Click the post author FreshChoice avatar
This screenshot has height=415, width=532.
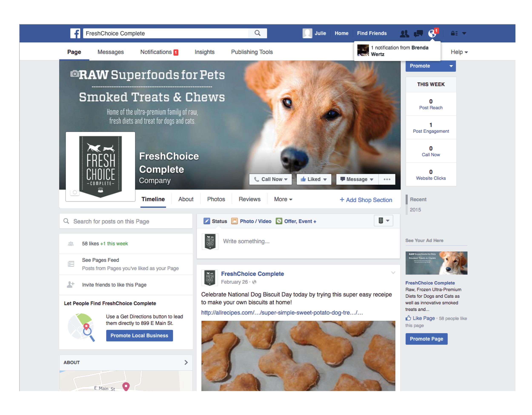pyautogui.click(x=210, y=278)
